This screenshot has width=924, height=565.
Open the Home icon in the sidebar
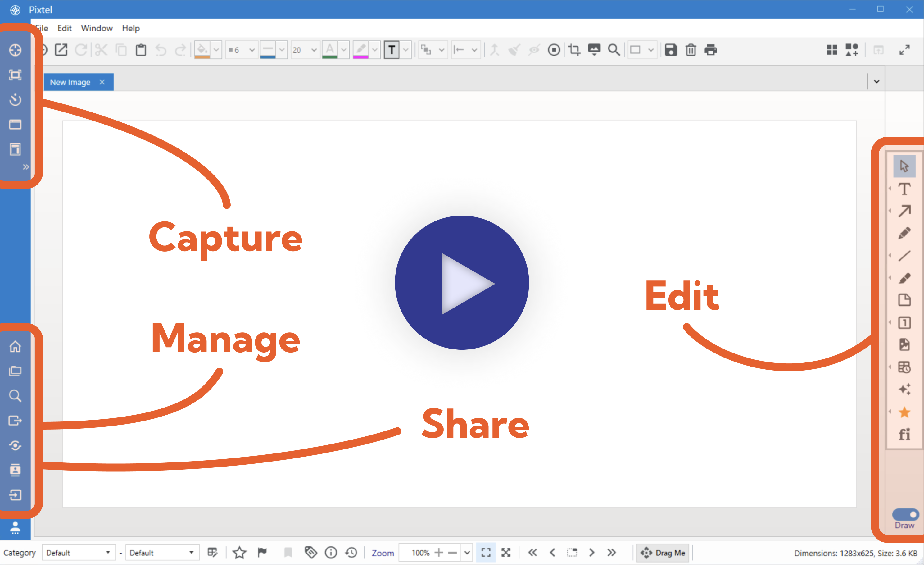[x=15, y=346]
